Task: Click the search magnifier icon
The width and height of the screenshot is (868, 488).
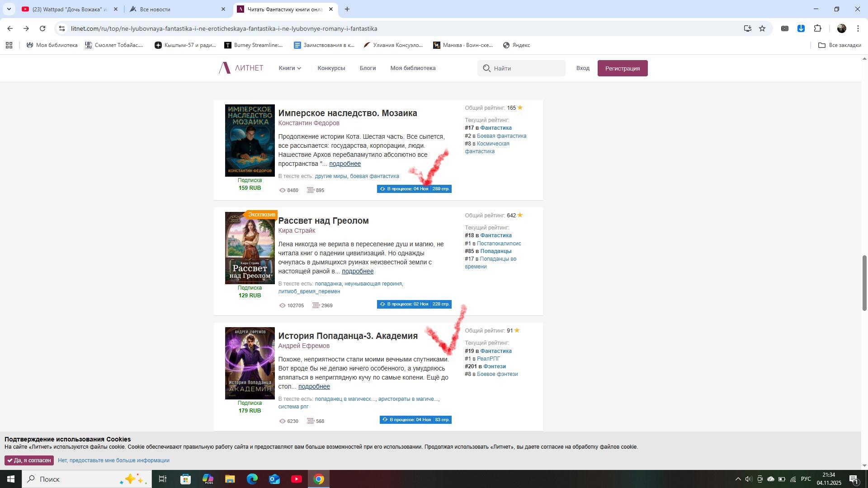Action: click(x=486, y=68)
